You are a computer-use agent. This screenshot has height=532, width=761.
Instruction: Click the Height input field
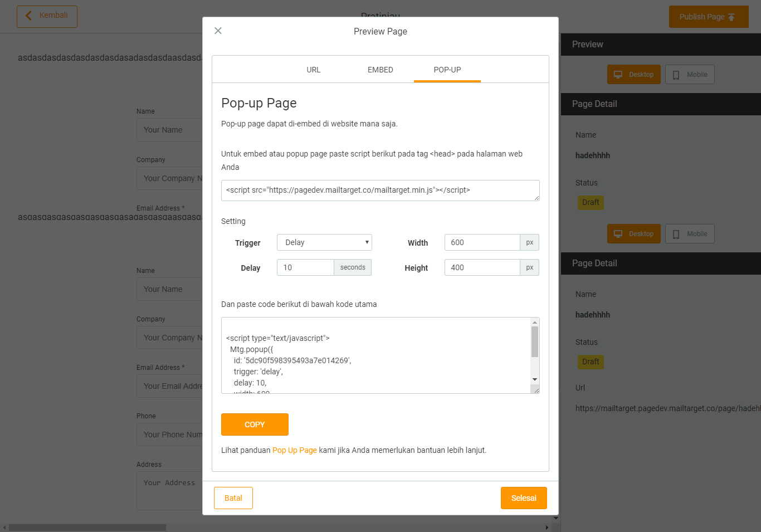click(482, 267)
